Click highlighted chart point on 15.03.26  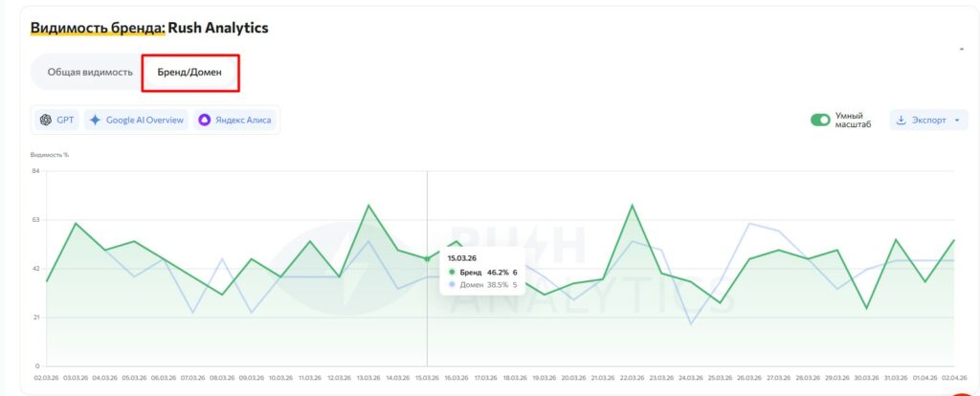[427, 259]
